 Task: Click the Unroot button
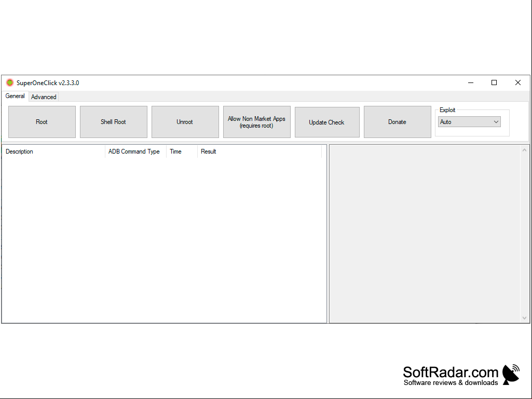point(185,122)
